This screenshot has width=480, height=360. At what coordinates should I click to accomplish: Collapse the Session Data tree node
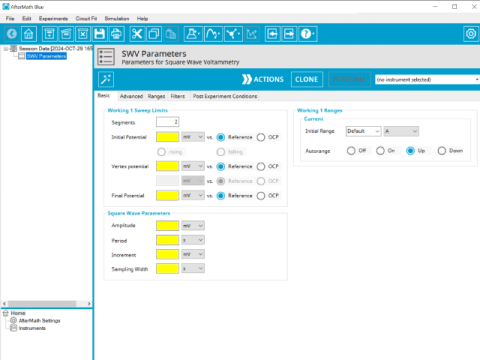pyautogui.click(x=6, y=49)
